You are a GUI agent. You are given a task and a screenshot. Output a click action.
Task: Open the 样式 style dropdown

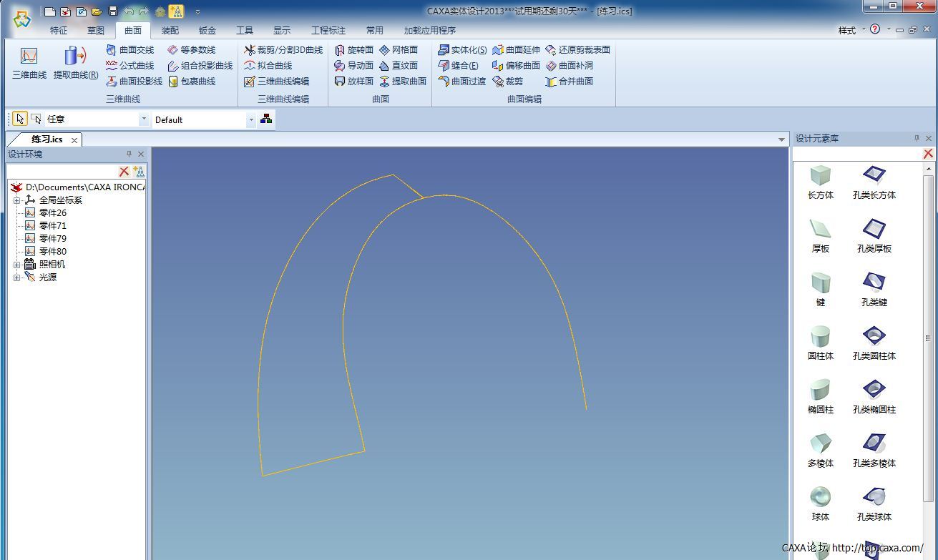pos(851,30)
